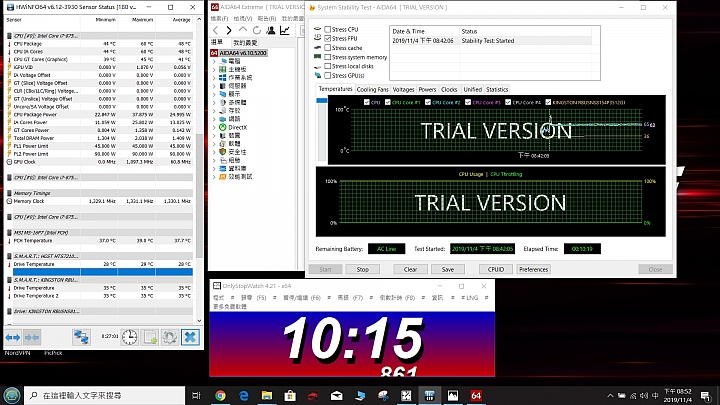This screenshot has width=720, height=405.
Task: Click the Save button
Action: (448, 270)
